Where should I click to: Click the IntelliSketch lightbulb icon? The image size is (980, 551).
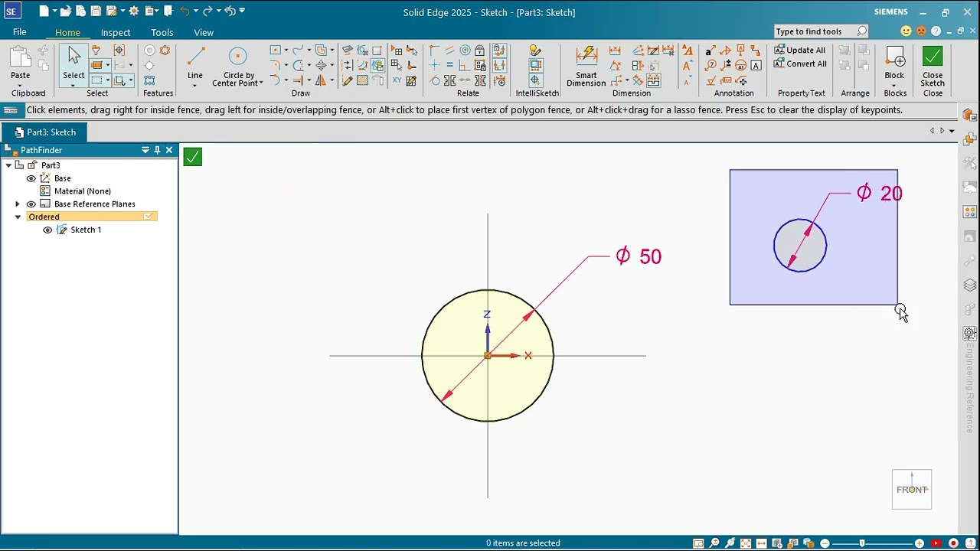pos(536,51)
